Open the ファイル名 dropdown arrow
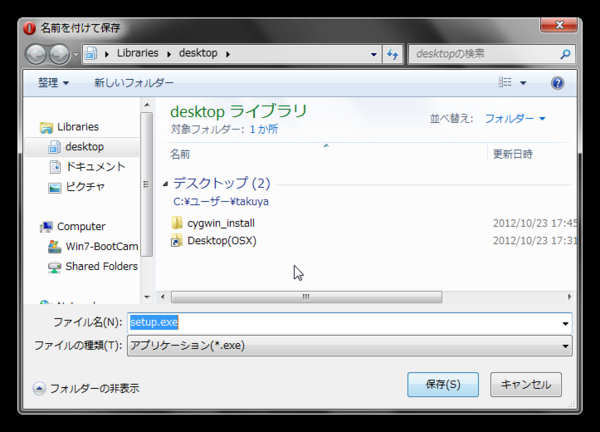Screen dimensions: 600x432 pos(566,323)
